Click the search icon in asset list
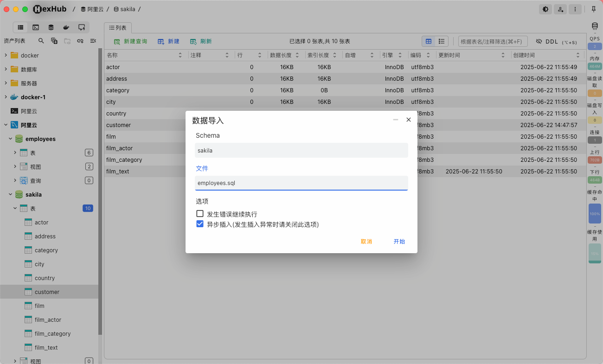Screen dimensions: 603x364 [x=41, y=41]
